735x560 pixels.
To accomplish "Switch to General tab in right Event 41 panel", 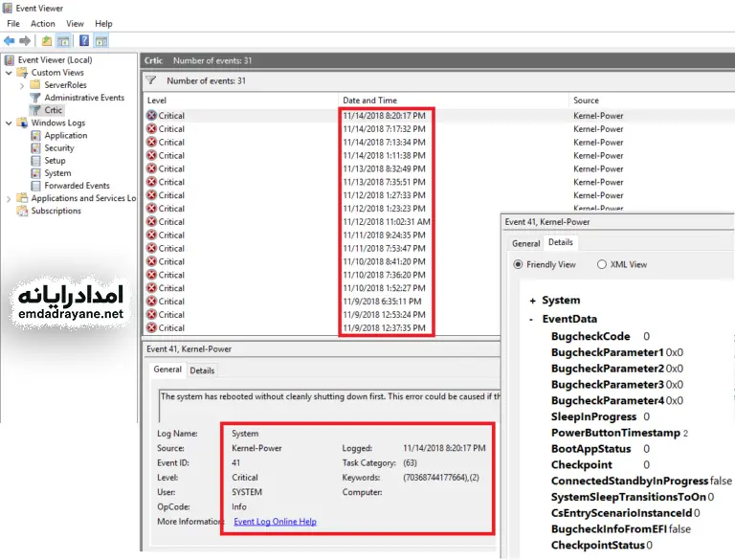I will tap(526, 243).
